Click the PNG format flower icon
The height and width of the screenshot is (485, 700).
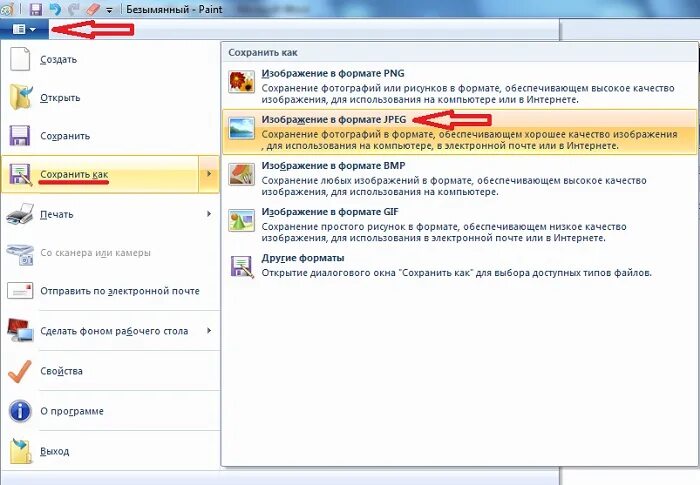point(242,82)
